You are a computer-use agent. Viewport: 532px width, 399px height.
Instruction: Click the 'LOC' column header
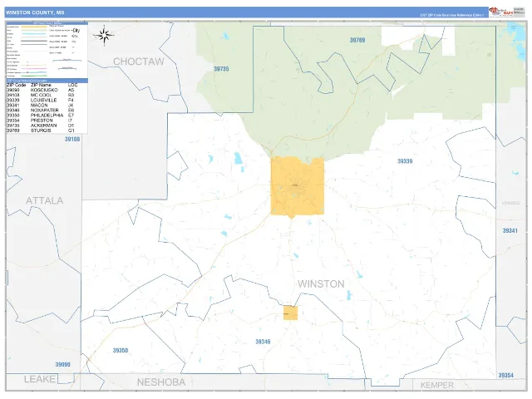point(72,85)
